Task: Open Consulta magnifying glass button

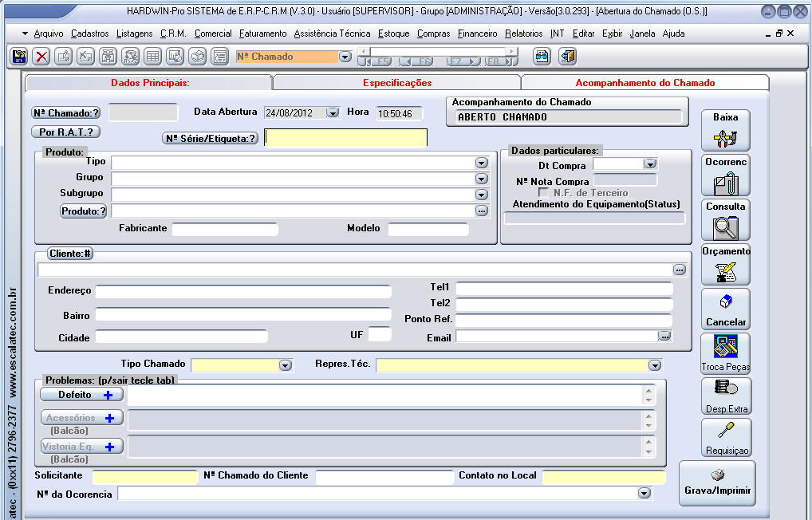Action: point(726,219)
